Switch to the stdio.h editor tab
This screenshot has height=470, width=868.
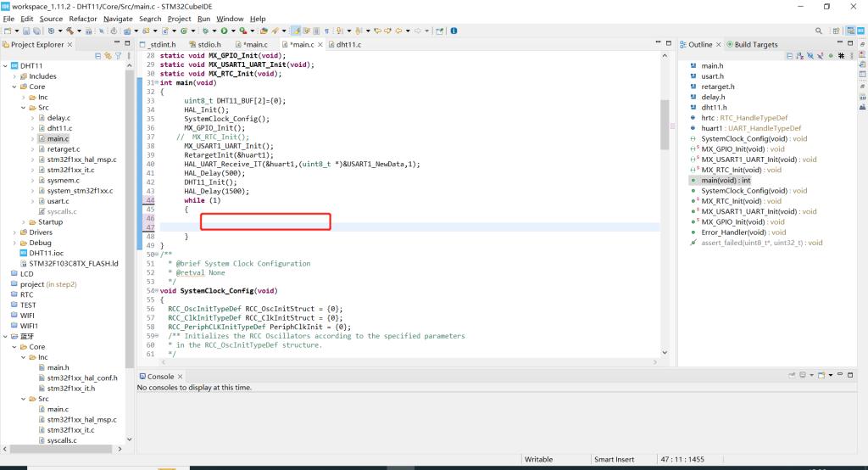(205, 44)
